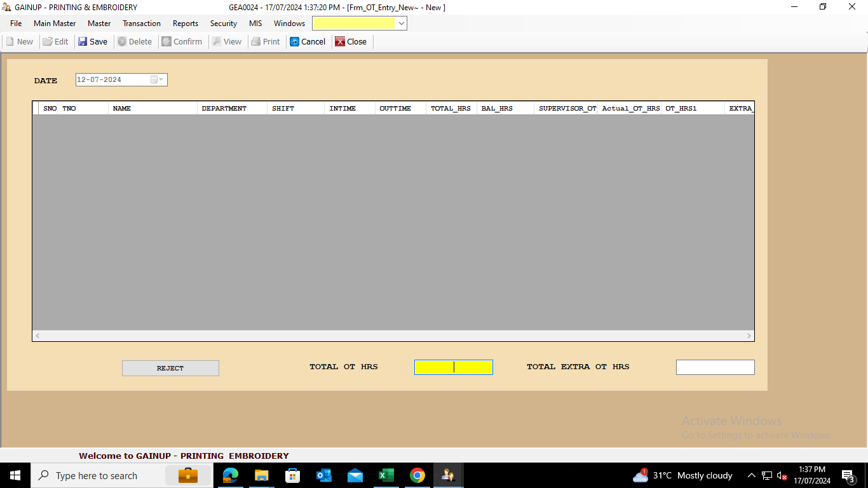Click the Save toolbar icon

(83, 42)
